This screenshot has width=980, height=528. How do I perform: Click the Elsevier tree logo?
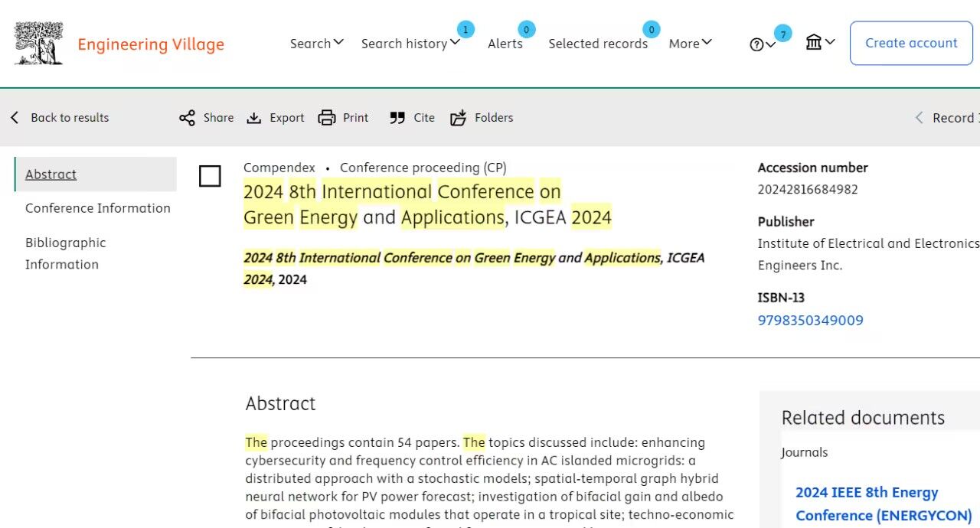[x=38, y=43]
